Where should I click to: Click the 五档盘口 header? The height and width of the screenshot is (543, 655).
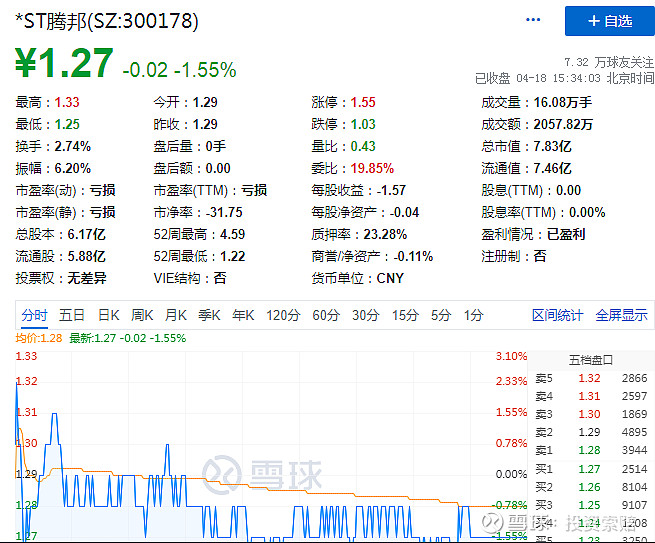(591, 360)
